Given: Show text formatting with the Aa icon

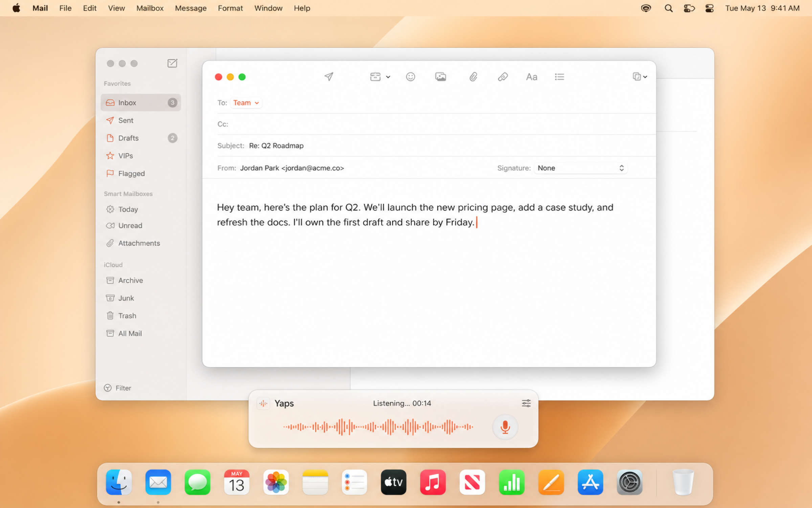Looking at the screenshot, I should click(x=532, y=77).
